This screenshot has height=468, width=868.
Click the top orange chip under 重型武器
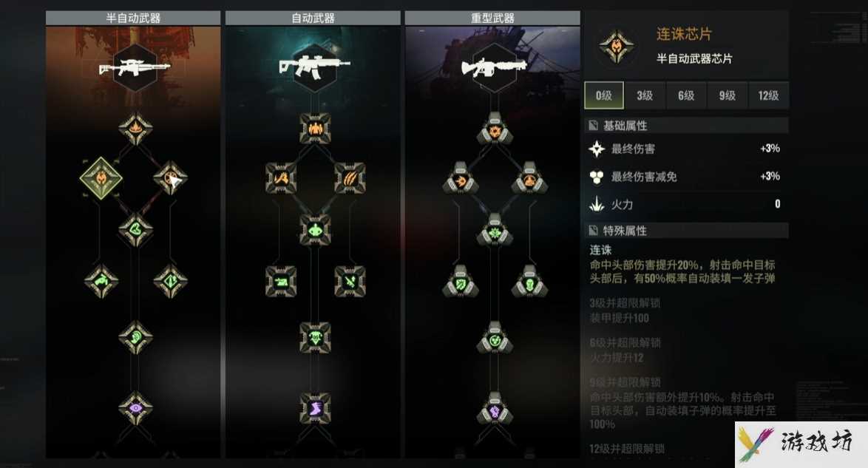tap(495, 129)
